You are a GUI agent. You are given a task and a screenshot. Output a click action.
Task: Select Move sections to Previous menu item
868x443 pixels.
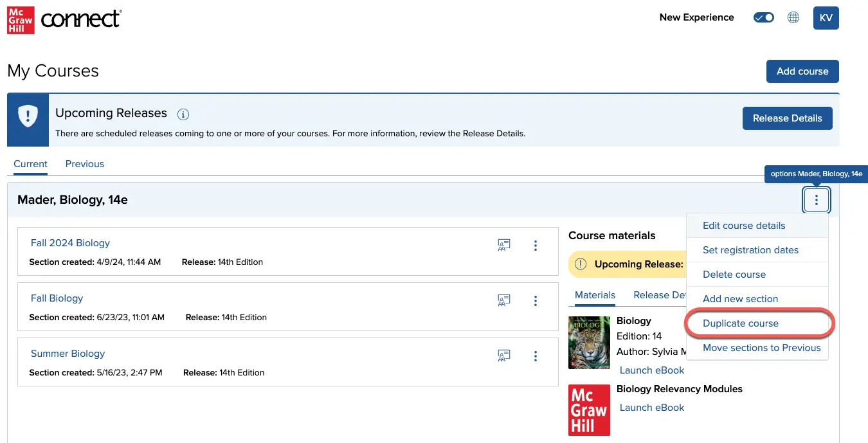(757, 348)
